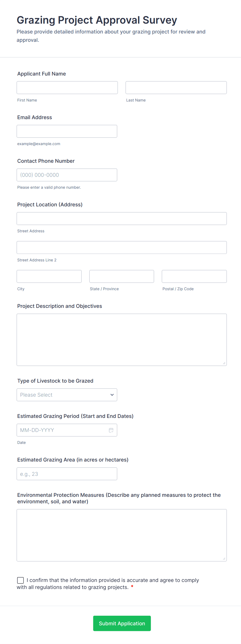Click the City input field
The image size is (241, 644).
[x=49, y=276]
